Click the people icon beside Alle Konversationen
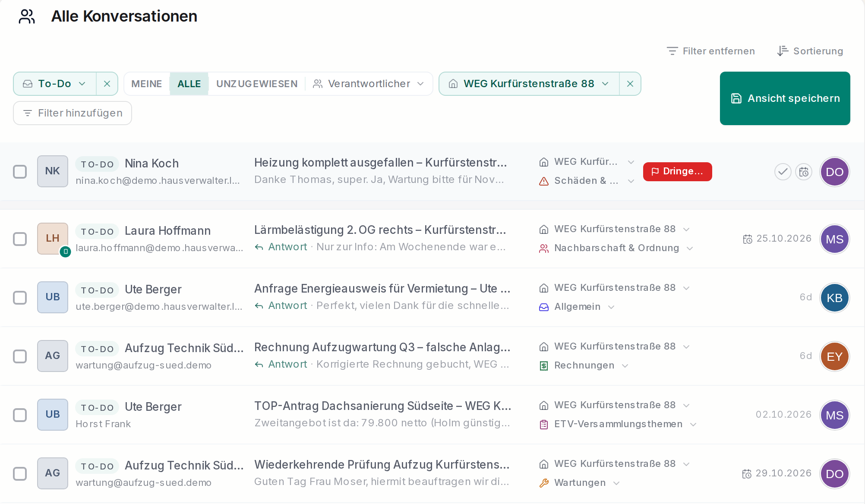The height and width of the screenshot is (504, 865). click(x=27, y=16)
